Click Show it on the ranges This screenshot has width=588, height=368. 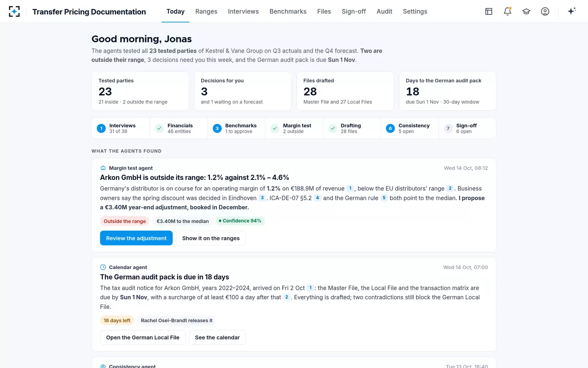211,238
